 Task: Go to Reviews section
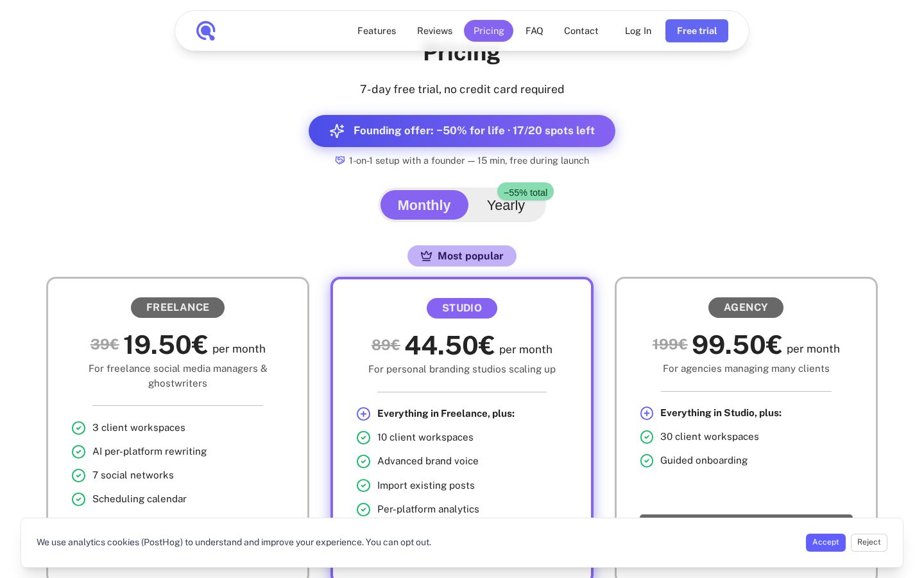click(x=434, y=31)
